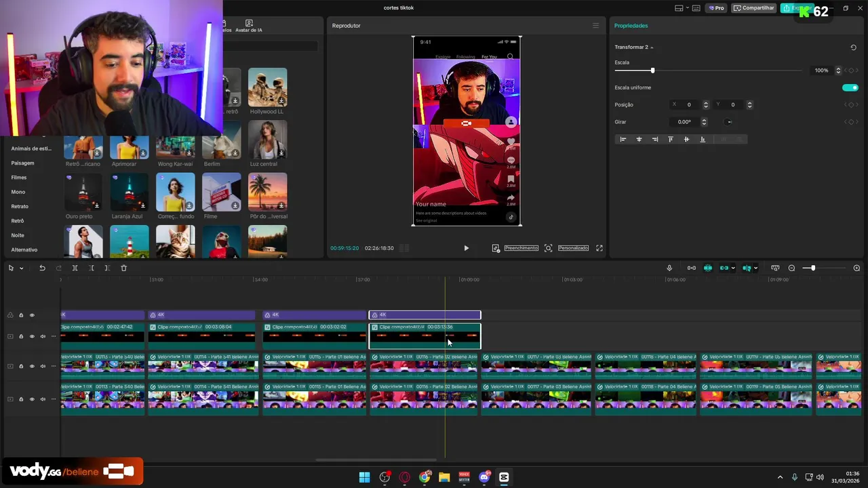Split the clip at the playhead
This screenshot has height=488, width=868.
pyautogui.click(x=75, y=268)
